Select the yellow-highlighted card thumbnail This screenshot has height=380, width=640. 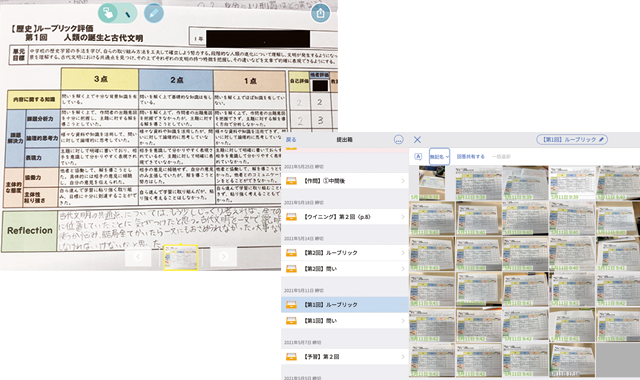(x=181, y=258)
